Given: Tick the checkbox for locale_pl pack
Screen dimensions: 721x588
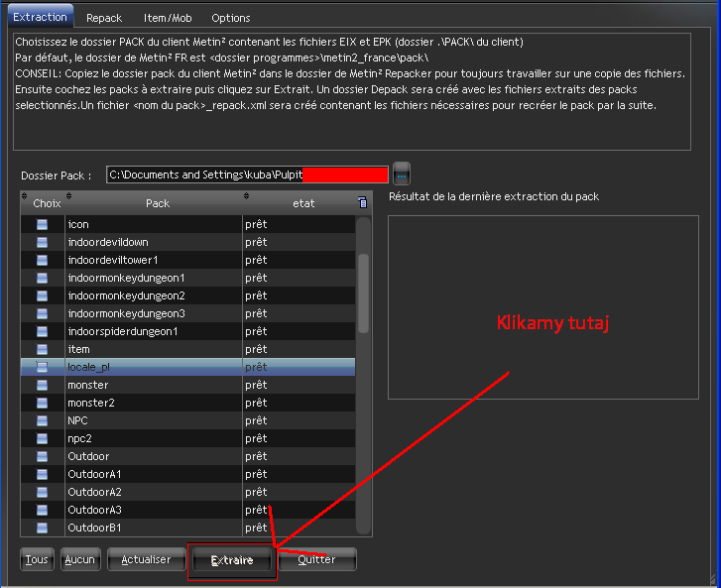Looking at the screenshot, I should click(42, 367).
